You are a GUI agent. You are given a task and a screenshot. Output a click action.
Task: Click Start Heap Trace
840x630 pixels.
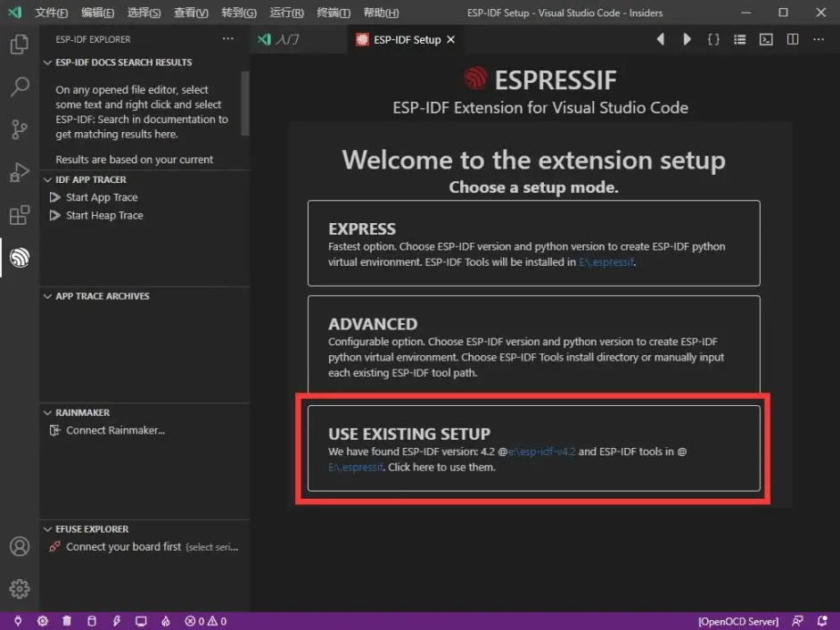pyautogui.click(x=104, y=216)
